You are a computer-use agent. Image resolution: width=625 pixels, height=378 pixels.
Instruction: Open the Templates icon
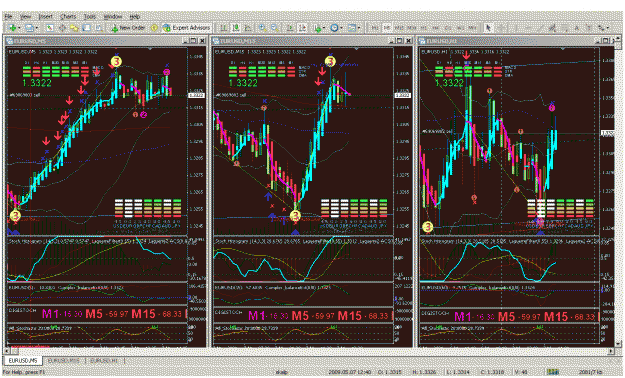(352, 28)
